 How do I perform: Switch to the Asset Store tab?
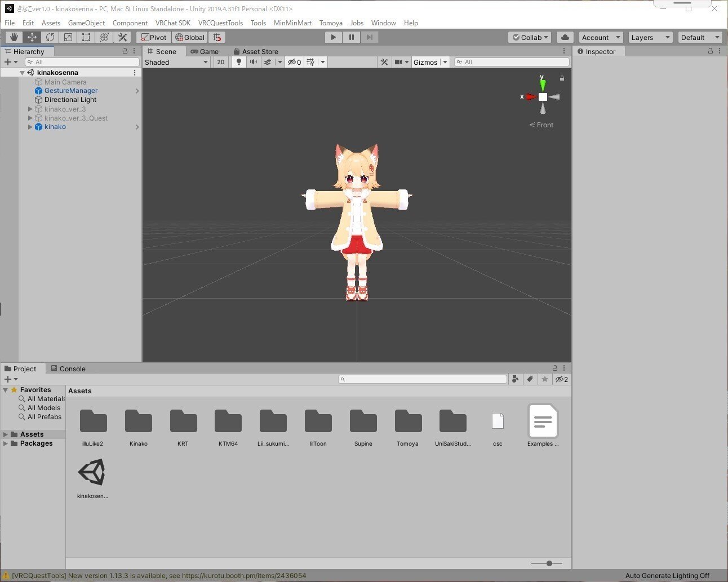click(x=256, y=51)
